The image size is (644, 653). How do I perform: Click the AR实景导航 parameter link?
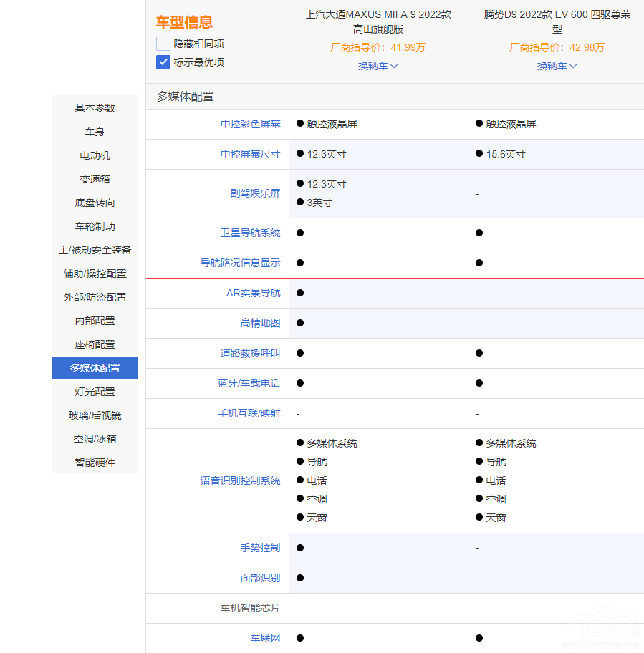(253, 293)
